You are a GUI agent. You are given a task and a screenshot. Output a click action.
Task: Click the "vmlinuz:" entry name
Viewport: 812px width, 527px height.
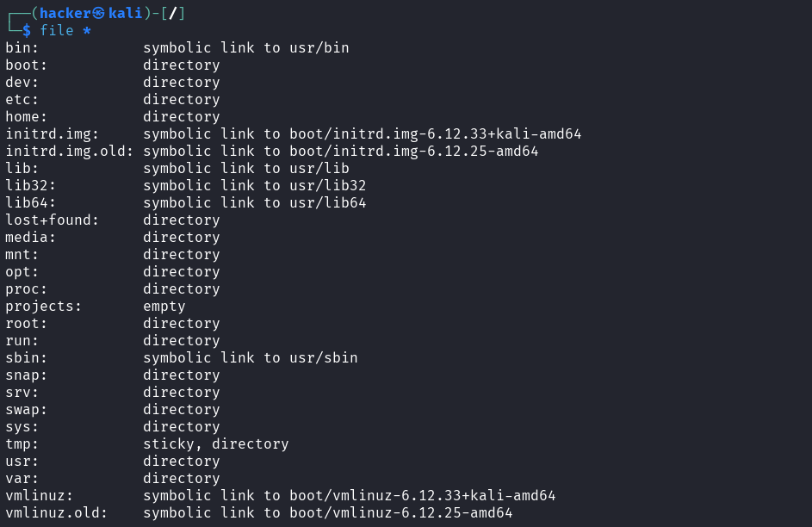tap(40, 495)
